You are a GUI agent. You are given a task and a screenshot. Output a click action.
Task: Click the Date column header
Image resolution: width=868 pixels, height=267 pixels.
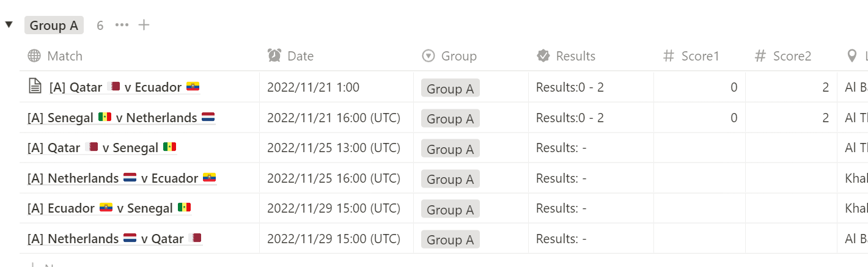tap(300, 56)
